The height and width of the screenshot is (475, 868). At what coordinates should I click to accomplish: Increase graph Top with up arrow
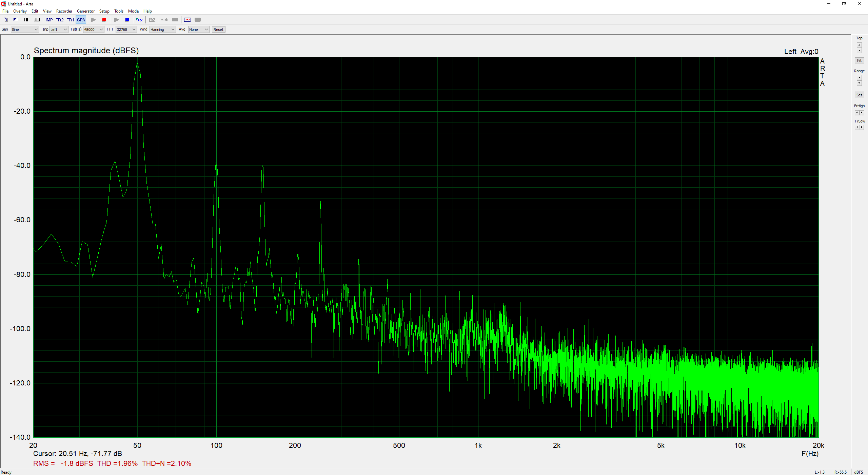point(859,45)
